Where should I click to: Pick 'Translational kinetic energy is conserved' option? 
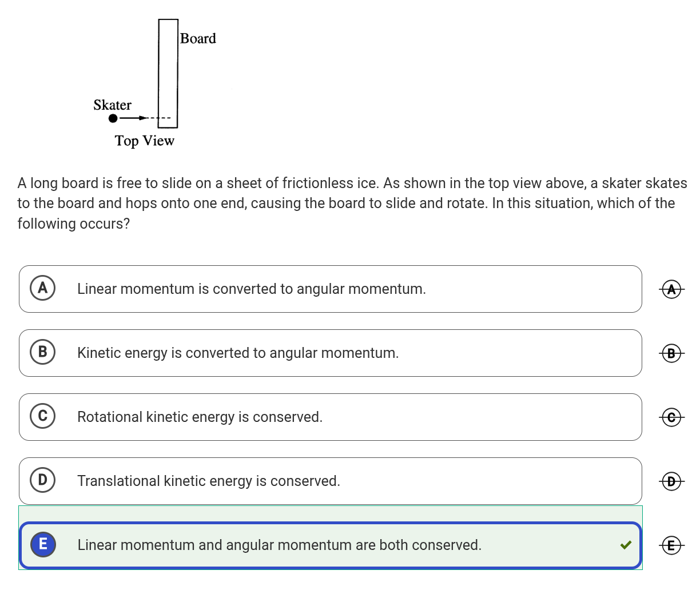(209, 481)
